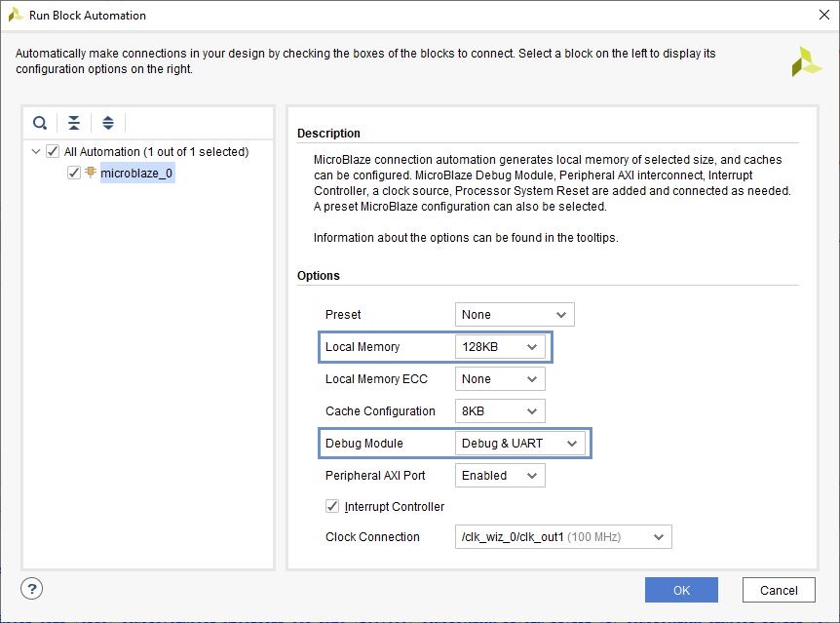Open the Clock Connection dropdown
This screenshot has height=623, width=840.
[x=563, y=537]
